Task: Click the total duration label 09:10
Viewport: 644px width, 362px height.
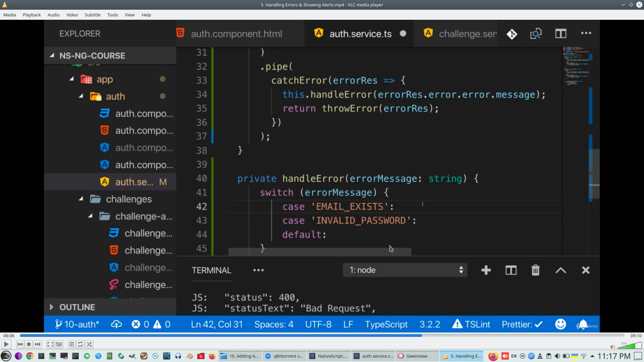Action: (636, 336)
